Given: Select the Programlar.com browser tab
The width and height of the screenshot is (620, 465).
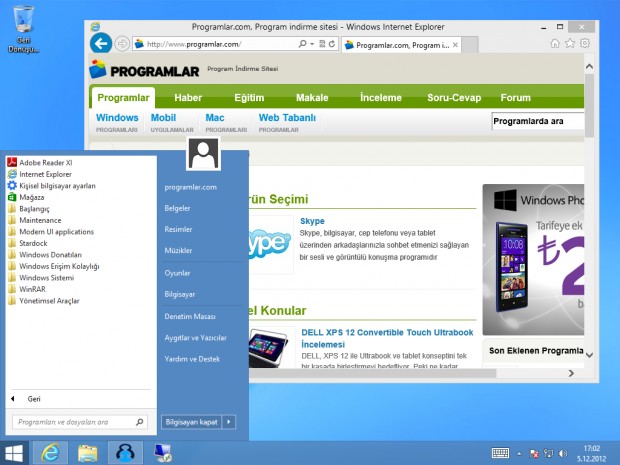Looking at the screenshot, I should (x=401, y=45).
